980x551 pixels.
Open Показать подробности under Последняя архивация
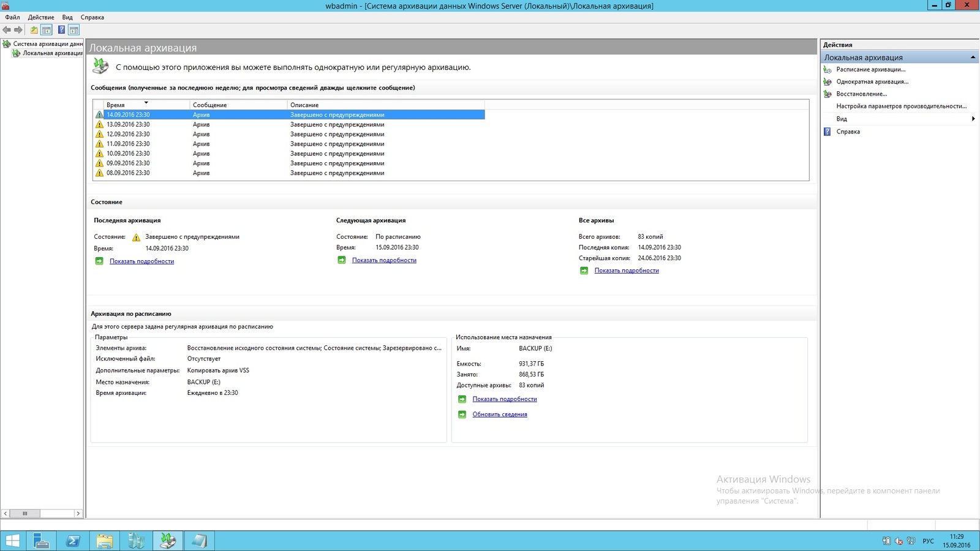(x=141, y=261)
